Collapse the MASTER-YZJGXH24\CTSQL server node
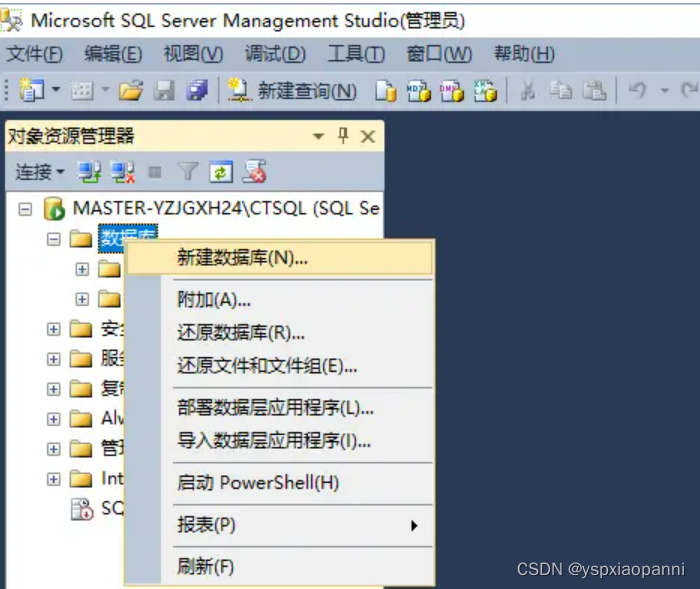700x589 pixels. tap(25, 209)
